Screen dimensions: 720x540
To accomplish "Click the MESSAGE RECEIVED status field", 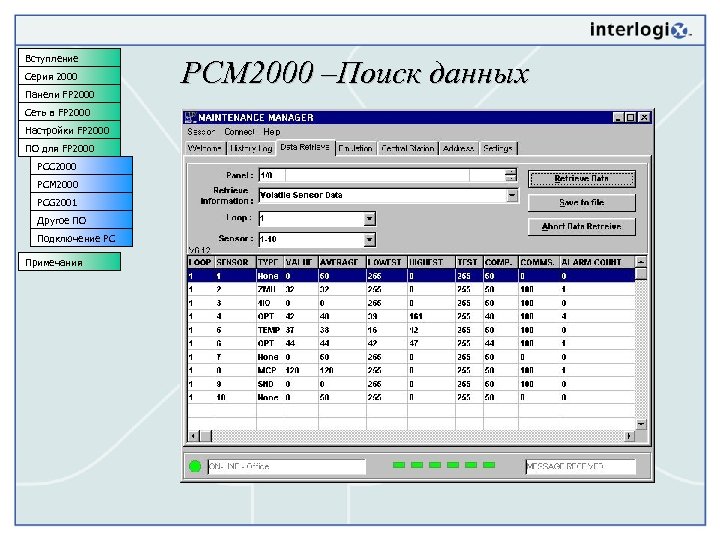I will (580, 466).
